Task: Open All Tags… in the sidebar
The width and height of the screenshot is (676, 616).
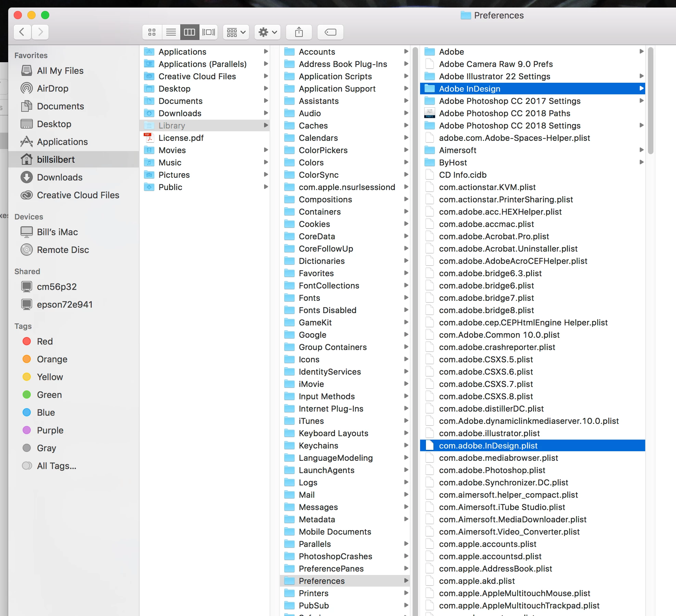Action: click(56, 466)
